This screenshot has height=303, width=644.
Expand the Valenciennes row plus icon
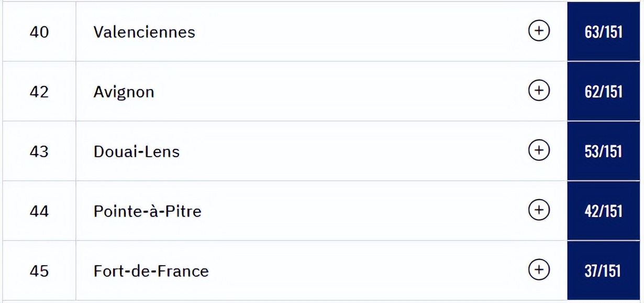[x=539, y=31]
